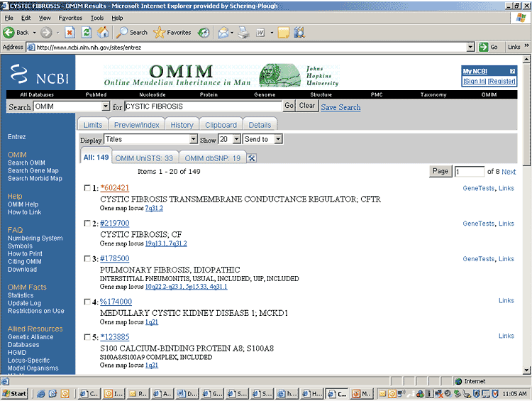Click the Go button next to search field
This screenshot has width=532, height=401.
click(x=289, y=106)
